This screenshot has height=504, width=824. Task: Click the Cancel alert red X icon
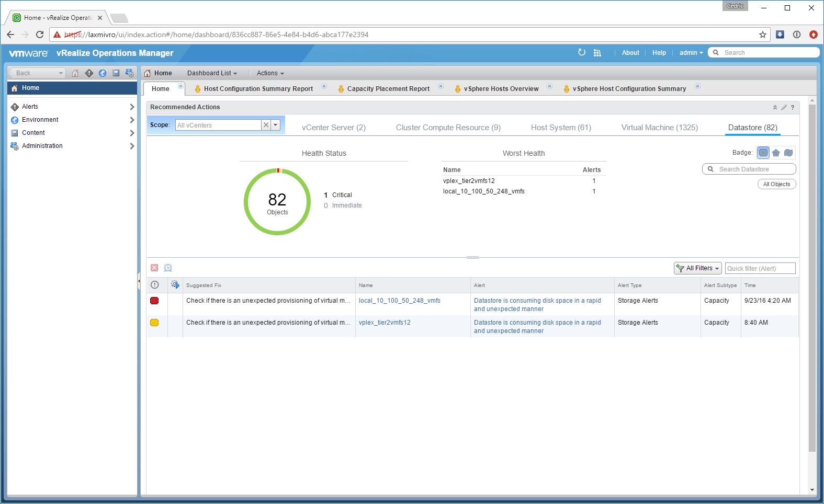[154, 268]
